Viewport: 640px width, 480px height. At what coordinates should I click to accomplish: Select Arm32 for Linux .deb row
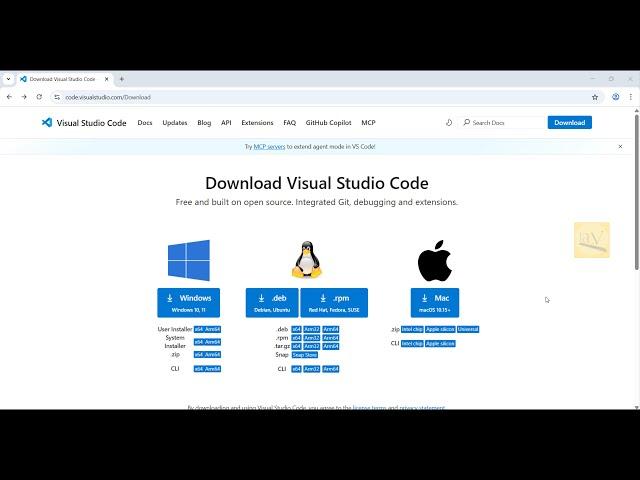click(312, 329)
